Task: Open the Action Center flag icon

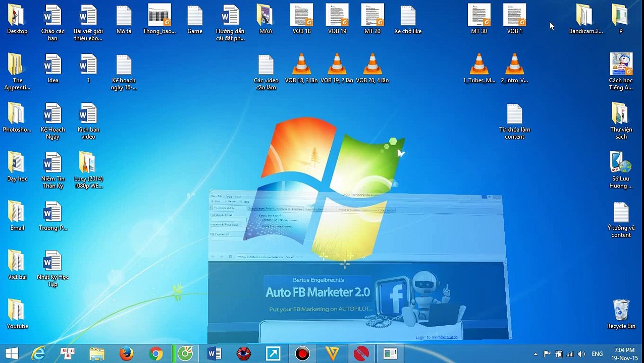Action: coord(547,354)
